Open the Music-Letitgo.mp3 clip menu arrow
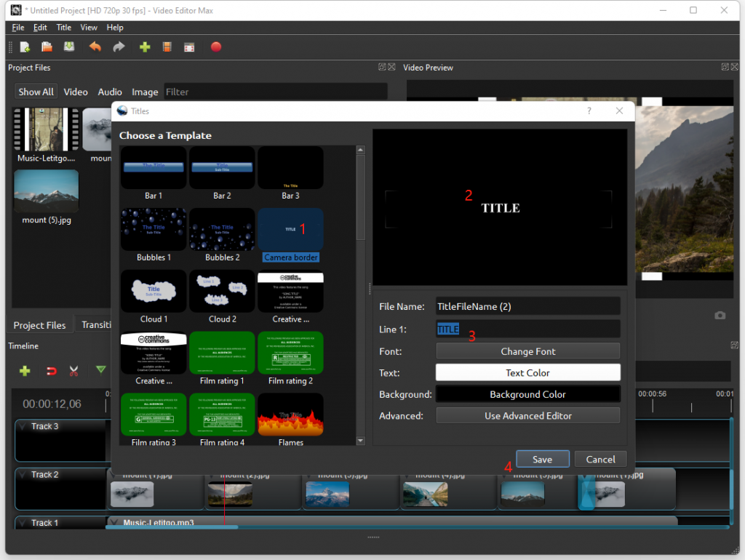The width and height of the screenshot is (745, 560). pos(114,522)
